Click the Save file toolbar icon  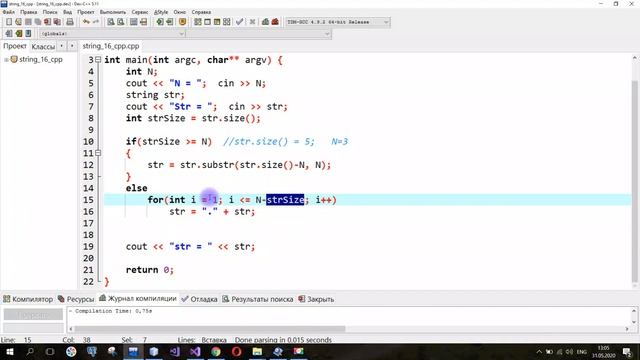tap(28, 22)
